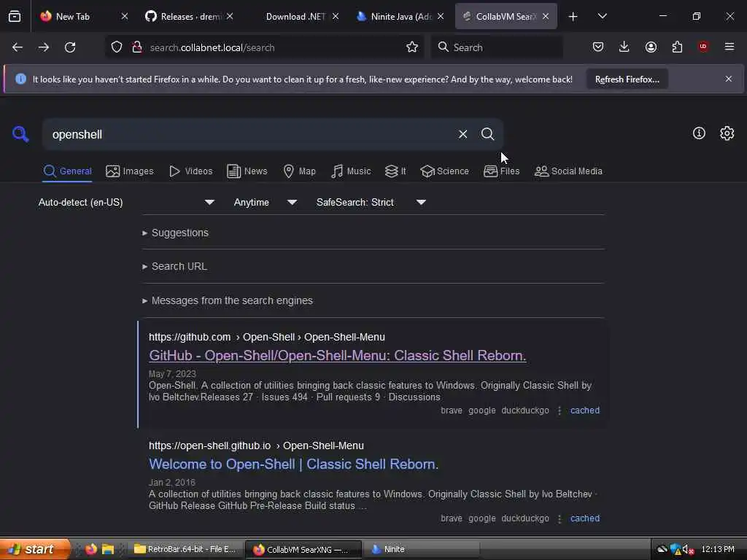747x560 pixels.
Task: Open Firefox account menu
Action: click(x=651, y=47)
